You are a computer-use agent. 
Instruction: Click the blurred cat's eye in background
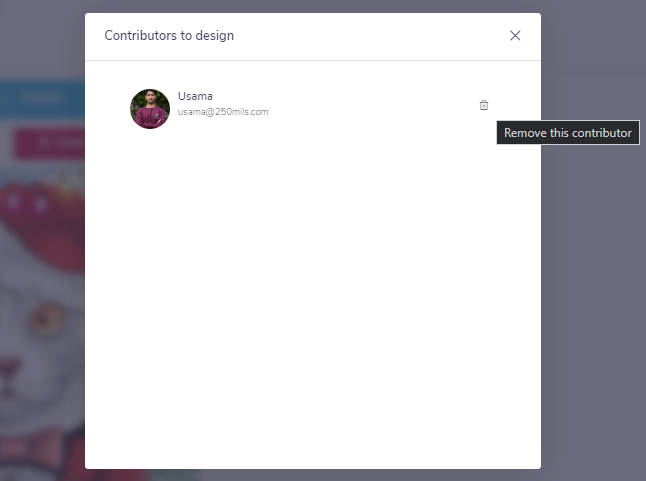pos(47,320)
